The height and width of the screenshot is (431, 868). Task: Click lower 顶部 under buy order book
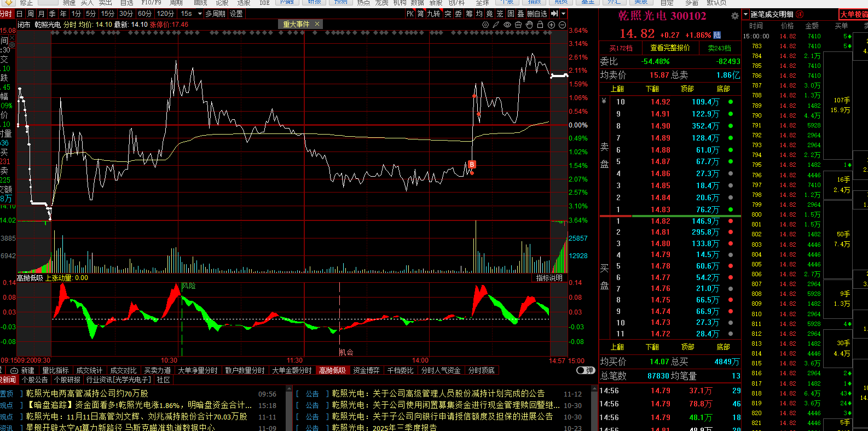coord(687,347)
